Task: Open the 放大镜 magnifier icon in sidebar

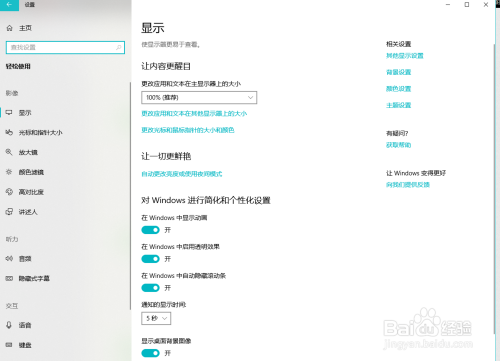Action: click(9, 152)
